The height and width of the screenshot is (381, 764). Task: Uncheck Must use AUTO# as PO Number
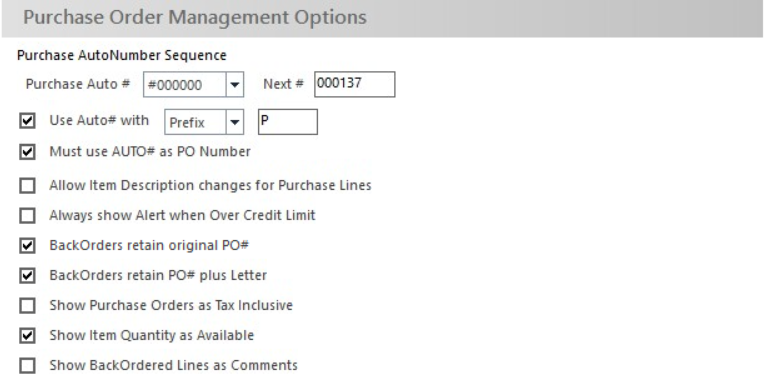coord(27,152)
